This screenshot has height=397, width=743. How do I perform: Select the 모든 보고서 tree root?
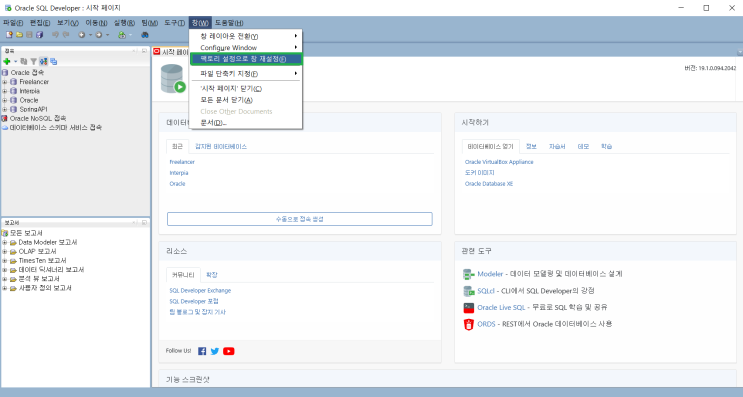coord(26,233)
